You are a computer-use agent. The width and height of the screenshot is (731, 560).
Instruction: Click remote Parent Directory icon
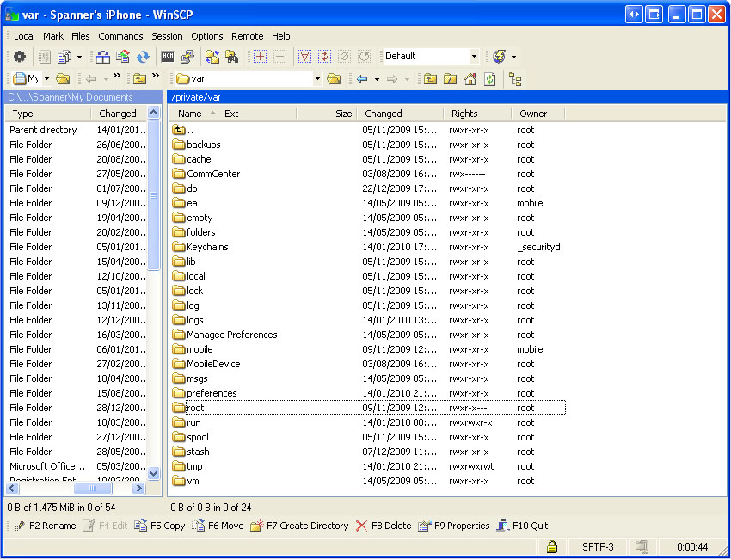[430, 79]
